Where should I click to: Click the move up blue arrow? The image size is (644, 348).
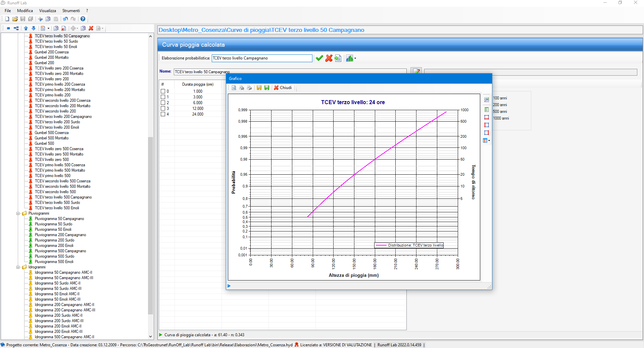[26, 28]
